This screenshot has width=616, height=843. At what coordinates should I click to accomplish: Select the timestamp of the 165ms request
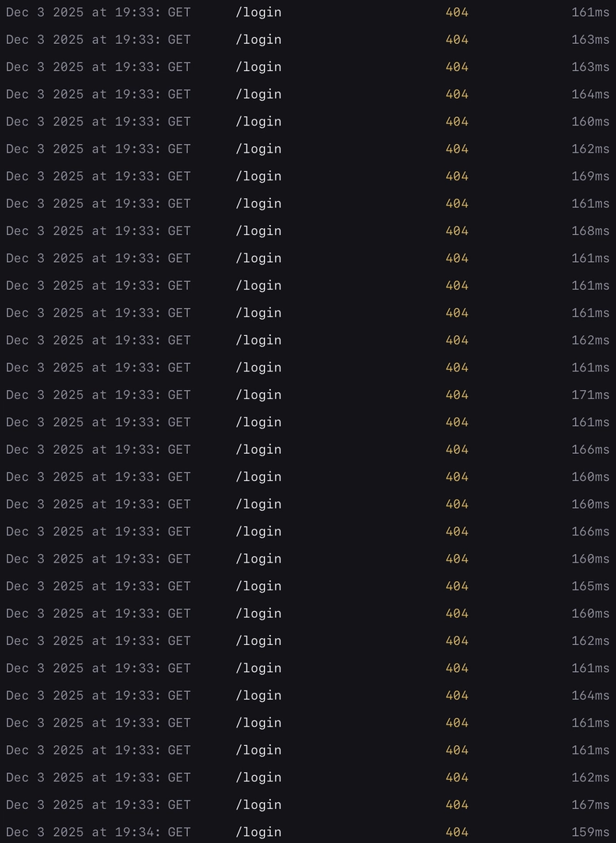(98, 586)
